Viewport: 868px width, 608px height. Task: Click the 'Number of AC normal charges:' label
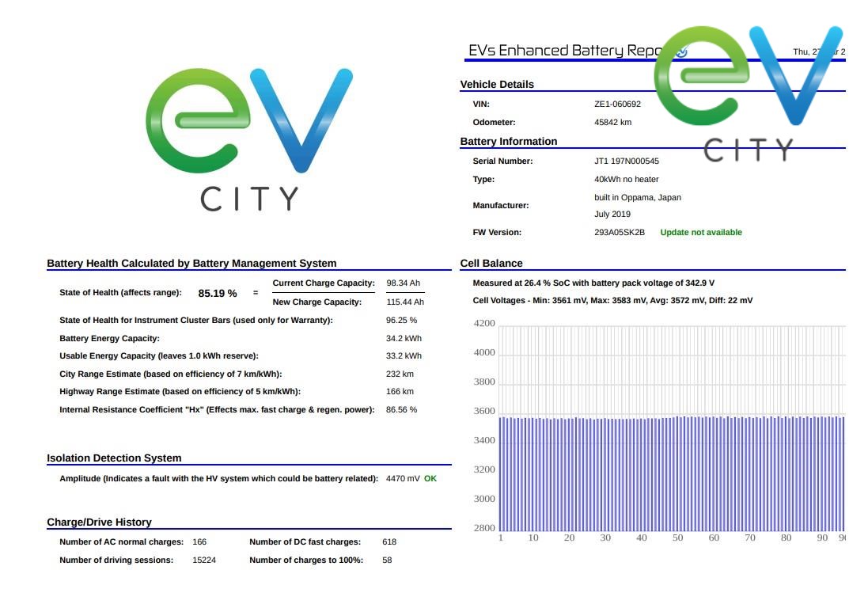coord(121,542)
